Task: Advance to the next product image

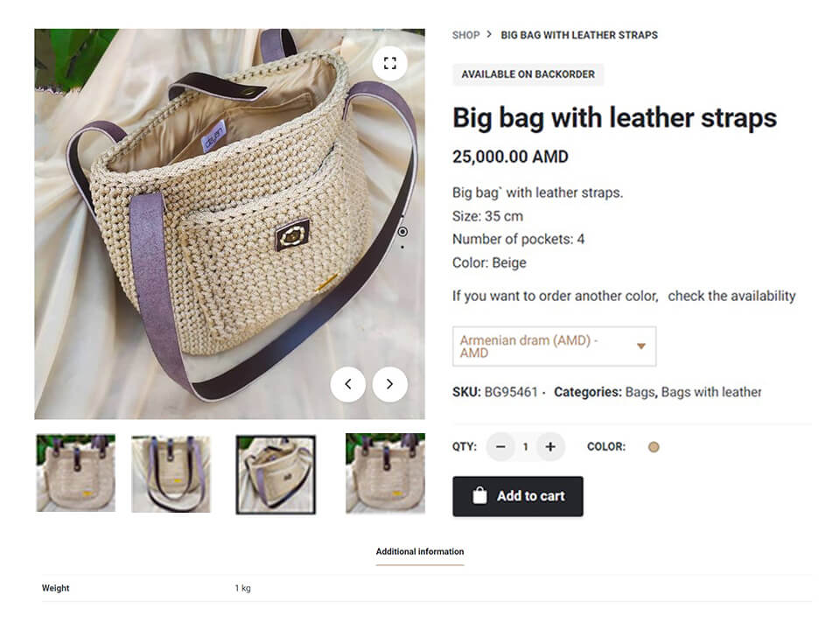Action: (390, 384)
